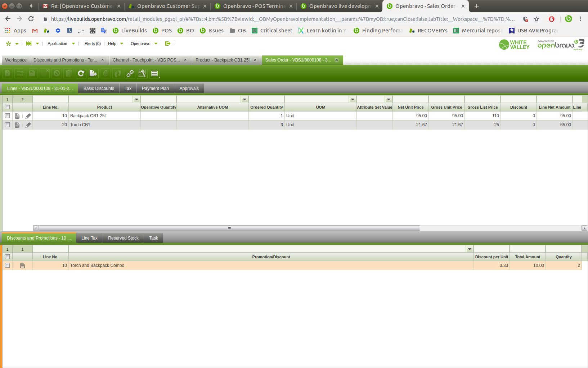
Task: Click the form view toggle toolbar icon
Action: coord(154,73)
